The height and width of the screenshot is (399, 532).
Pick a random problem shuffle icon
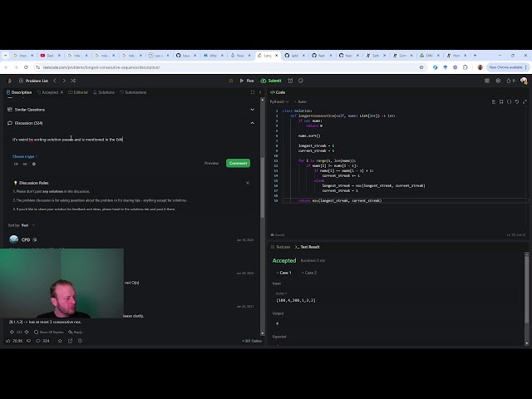tap(73, 81)
